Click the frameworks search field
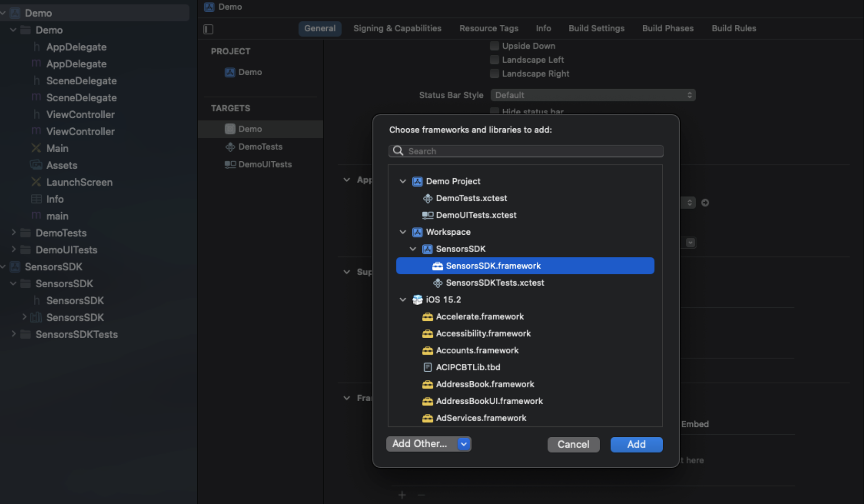The height and width of the screenshot is (504, 864). pos(526,151)
